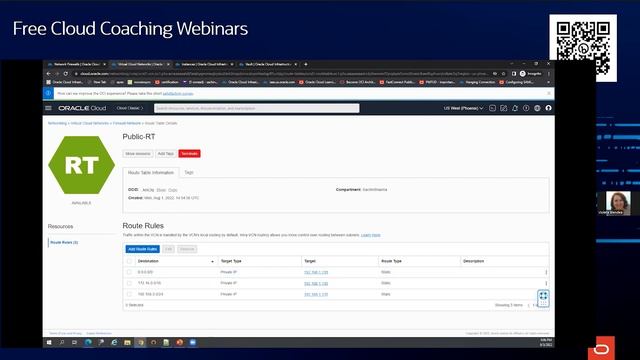Open Windows taskbar search icon
Screen dimensions: 640x360
62,342
